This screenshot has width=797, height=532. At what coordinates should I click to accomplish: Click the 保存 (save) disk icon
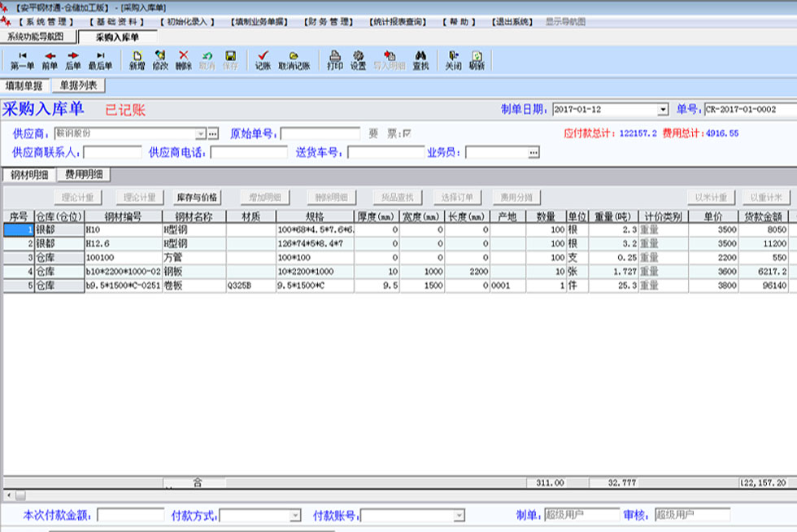230,60
